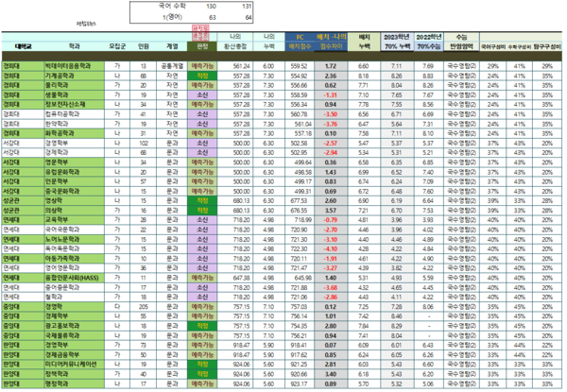Viewport: 567px width, 392px height.
Task: Click the 배치점수 header cell
Action: click(300, 46)
